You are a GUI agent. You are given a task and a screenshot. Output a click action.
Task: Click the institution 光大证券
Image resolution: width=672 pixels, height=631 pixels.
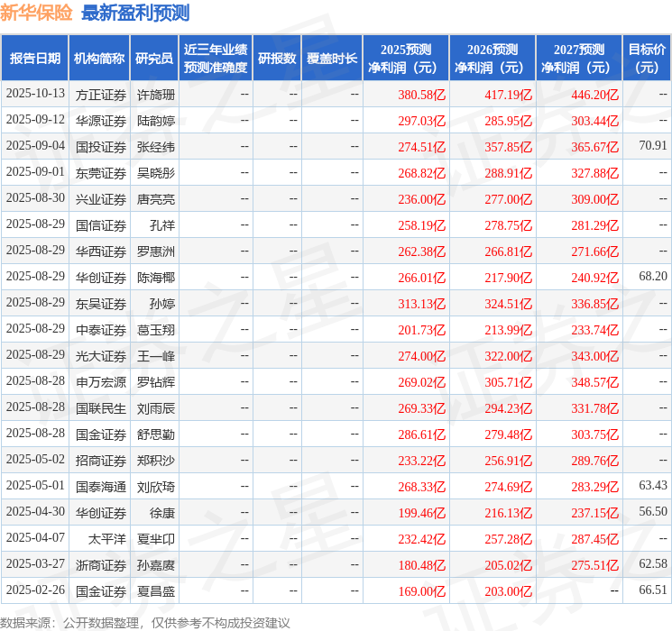coord(101,356)
